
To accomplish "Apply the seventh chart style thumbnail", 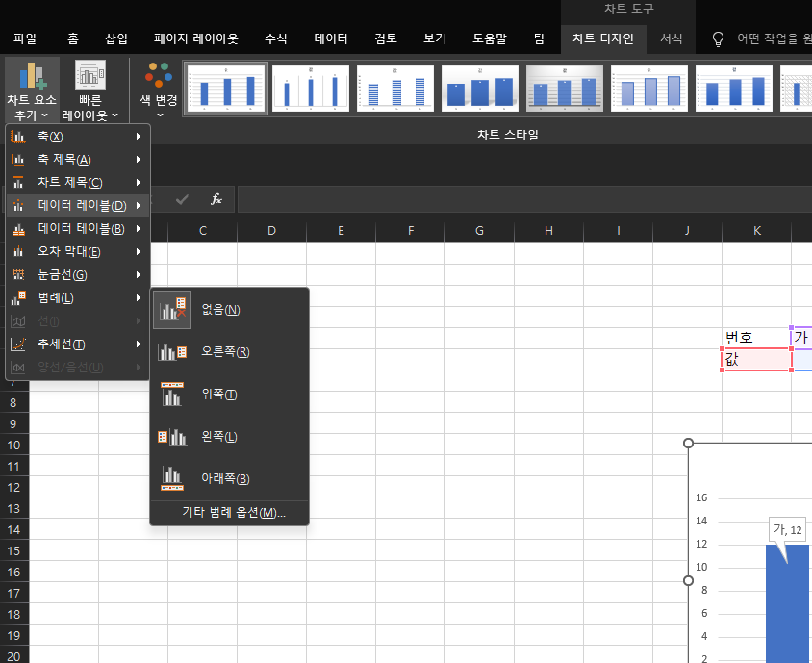I will (x=734, y=89).
